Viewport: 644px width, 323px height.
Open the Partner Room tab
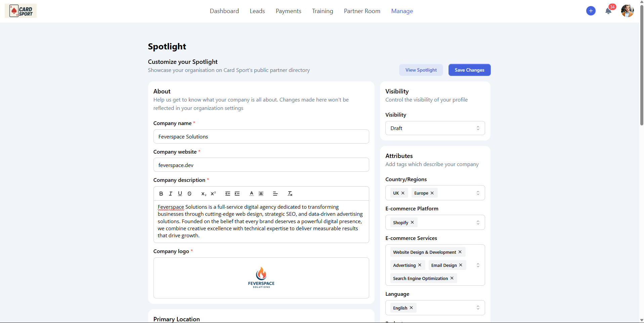362,11
